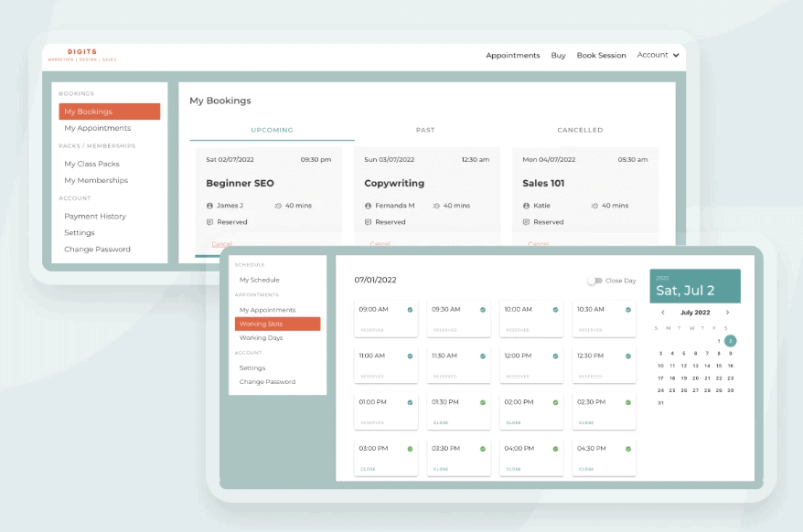Switch to the Past bookings tab
803x532 pixels.
click(x=425, y=130)
